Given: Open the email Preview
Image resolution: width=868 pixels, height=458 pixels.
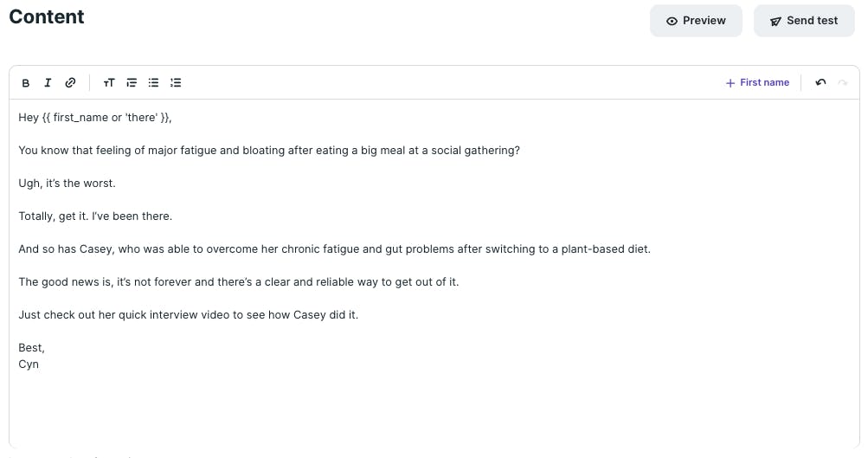Looking at the screenshot, I should point(696,21).
